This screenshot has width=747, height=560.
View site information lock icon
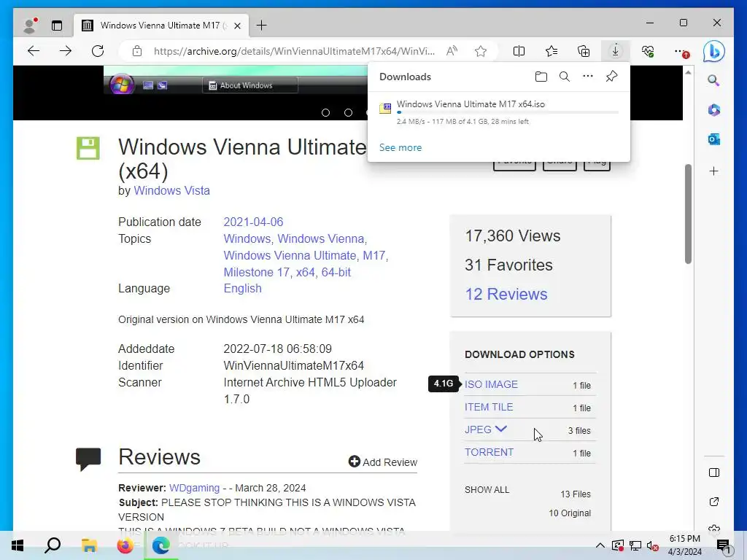point(137,51)
